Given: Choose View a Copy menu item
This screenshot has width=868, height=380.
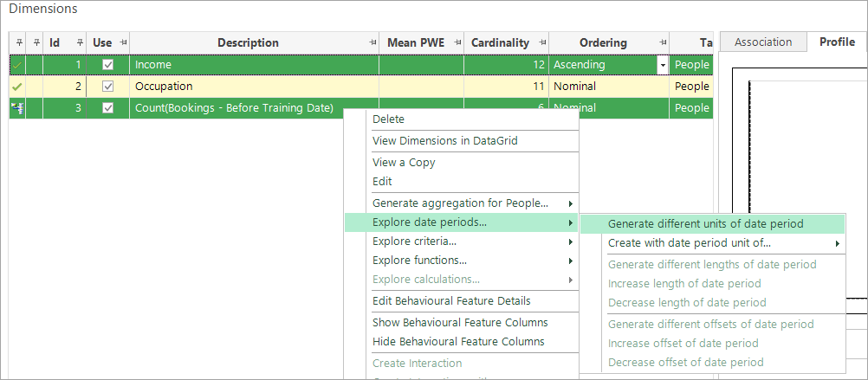Looking at the screenshot, I should 461,163.
